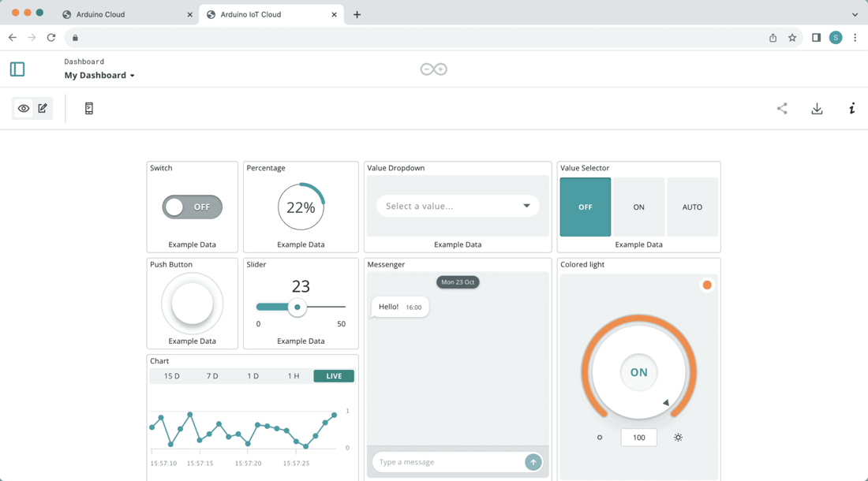The image size is (868, 481).
Task: Click the brightness value field 100
Action: (639, 438)
